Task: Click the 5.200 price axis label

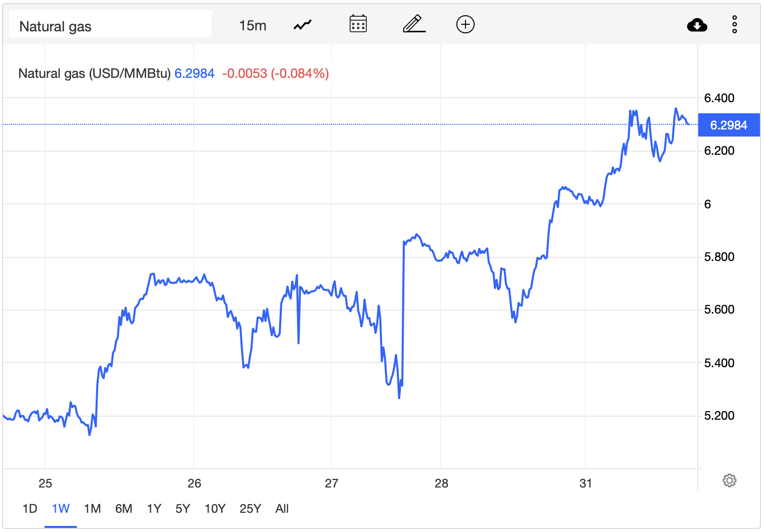Action: pos(719,416)
